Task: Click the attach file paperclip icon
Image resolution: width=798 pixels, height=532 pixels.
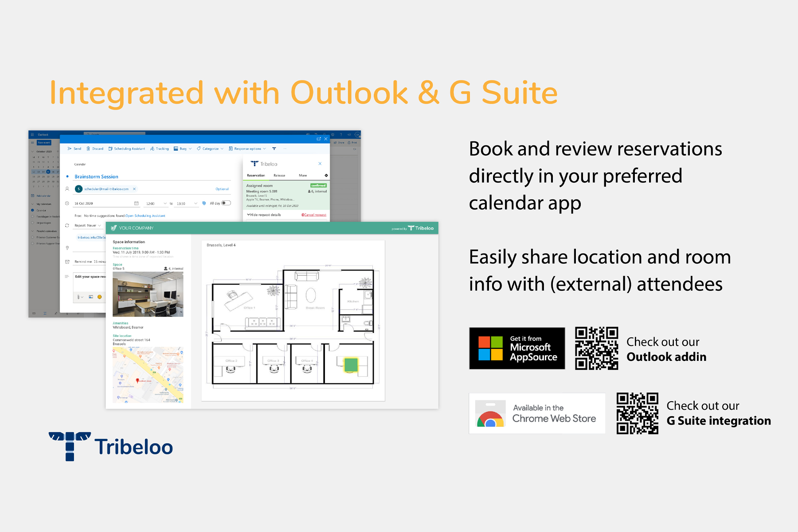Action: click(78, 297)
